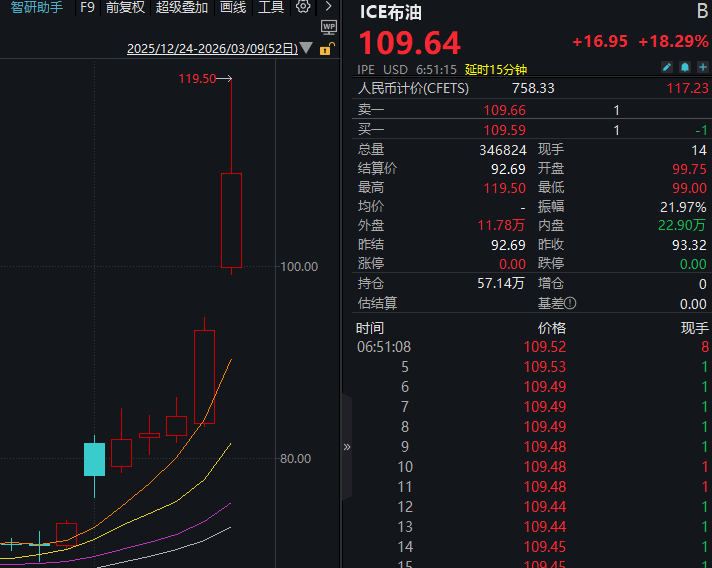Toggle the orange lock on date range
The image size is (712, 568).
click(x=325, y=47)
